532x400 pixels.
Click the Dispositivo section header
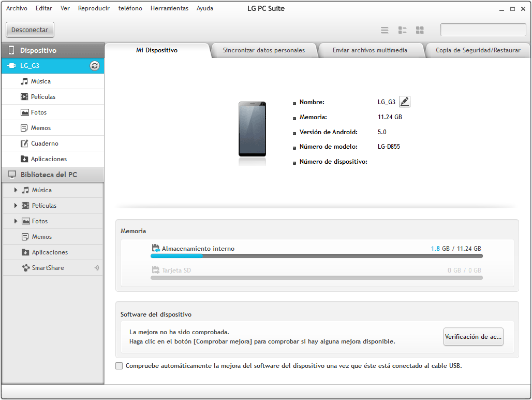53,50
